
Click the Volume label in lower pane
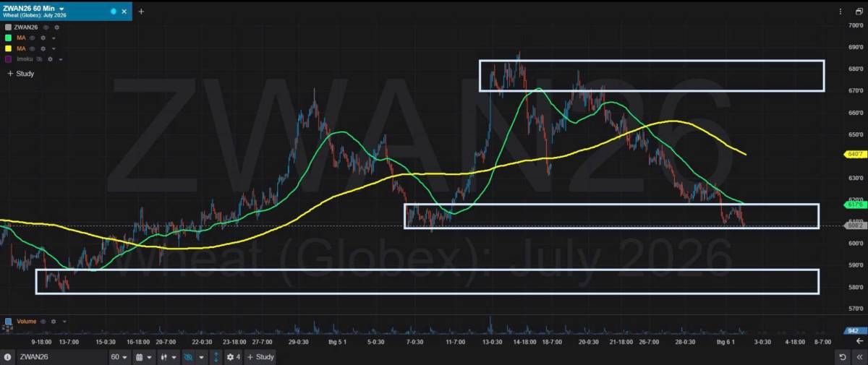25,321
